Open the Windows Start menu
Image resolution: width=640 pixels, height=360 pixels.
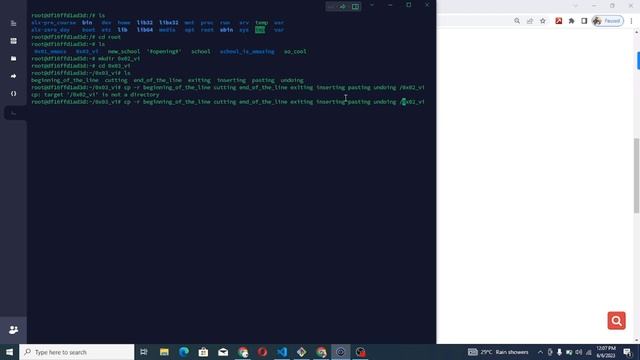click(9, 352)
